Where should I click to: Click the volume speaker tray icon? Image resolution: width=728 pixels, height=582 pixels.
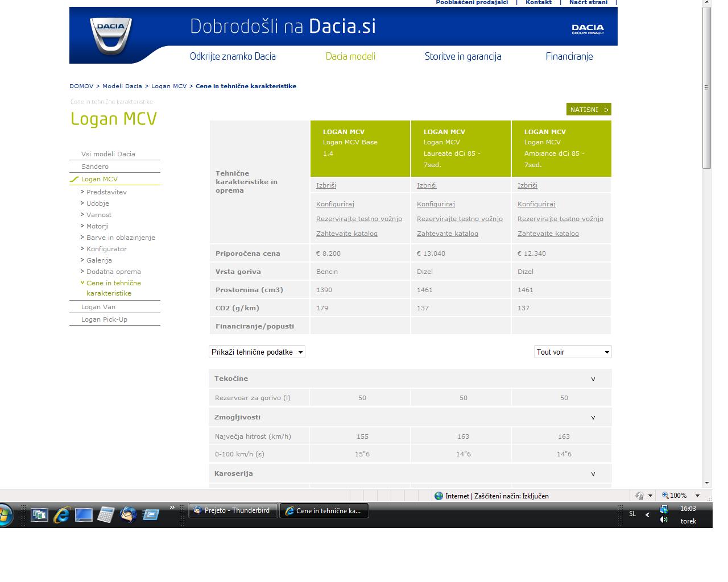(663, 520)
